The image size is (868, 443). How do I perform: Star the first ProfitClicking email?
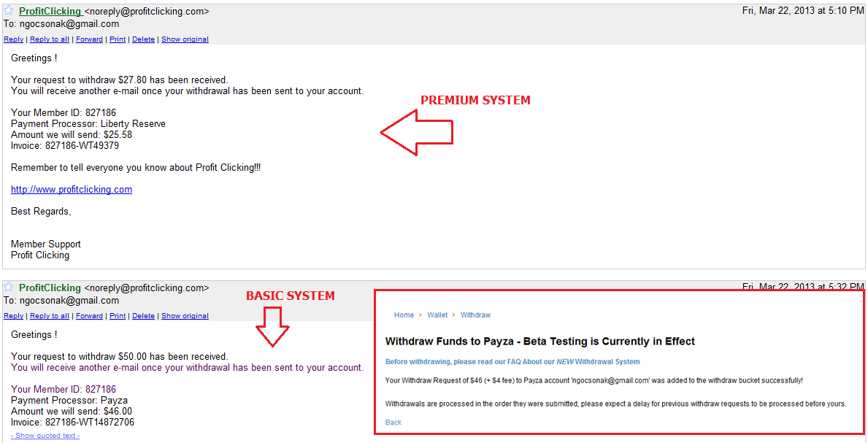pyautogui.click(x=8, y=10)
